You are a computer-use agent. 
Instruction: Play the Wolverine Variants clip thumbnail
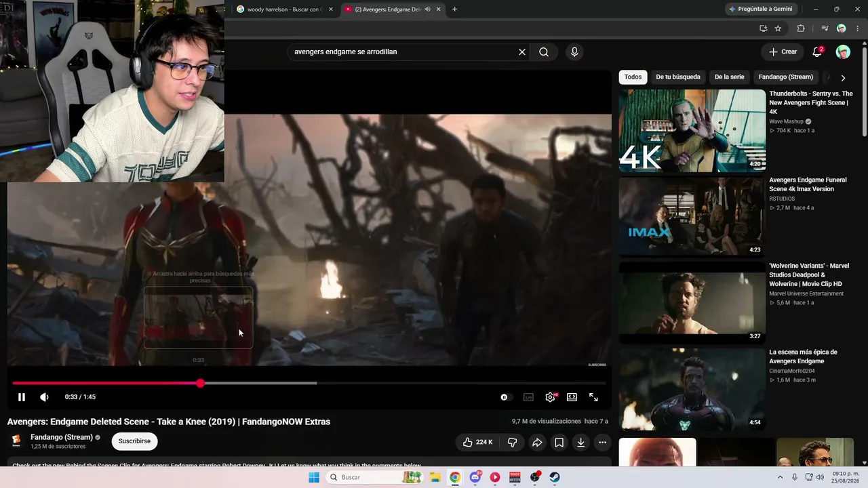[692, 303]
